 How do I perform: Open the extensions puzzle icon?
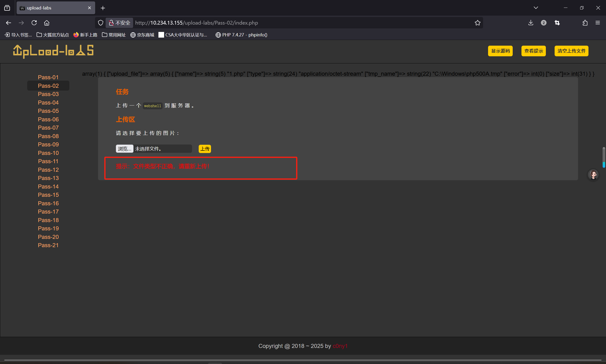pos(585,23)
